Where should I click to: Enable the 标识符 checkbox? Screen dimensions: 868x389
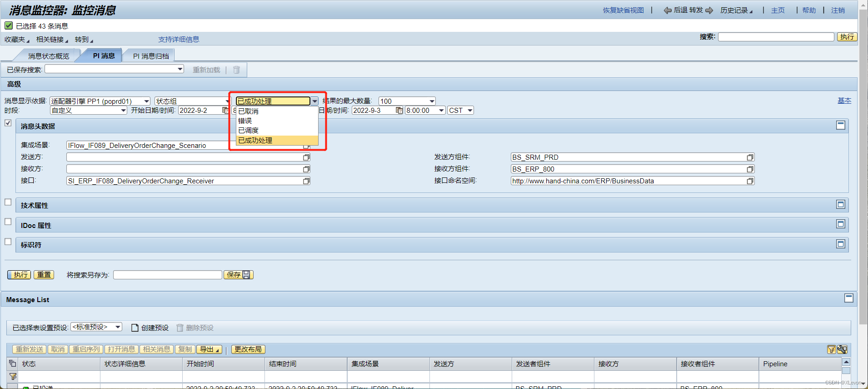click(x=8, y=242)
